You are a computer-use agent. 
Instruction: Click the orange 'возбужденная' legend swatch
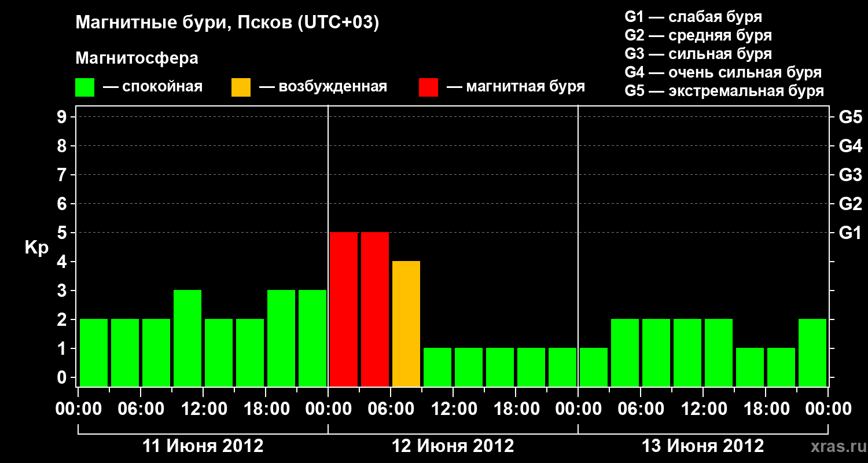pos(241,87)
